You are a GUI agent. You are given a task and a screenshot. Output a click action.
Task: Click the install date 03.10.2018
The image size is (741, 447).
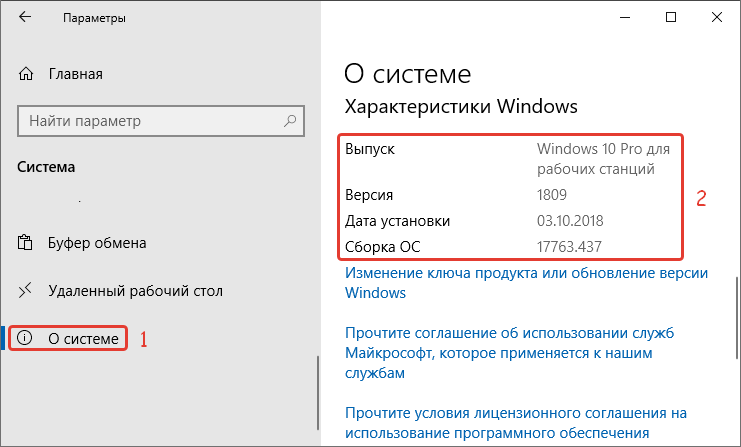(x=570, y=221)
